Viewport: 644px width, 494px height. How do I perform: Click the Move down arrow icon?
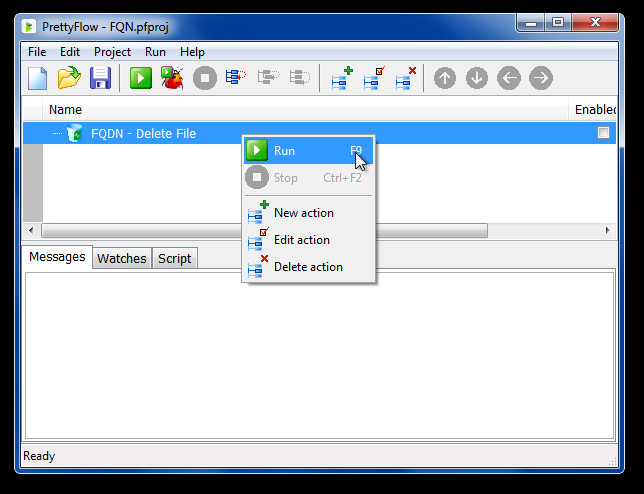coord(477,78)
